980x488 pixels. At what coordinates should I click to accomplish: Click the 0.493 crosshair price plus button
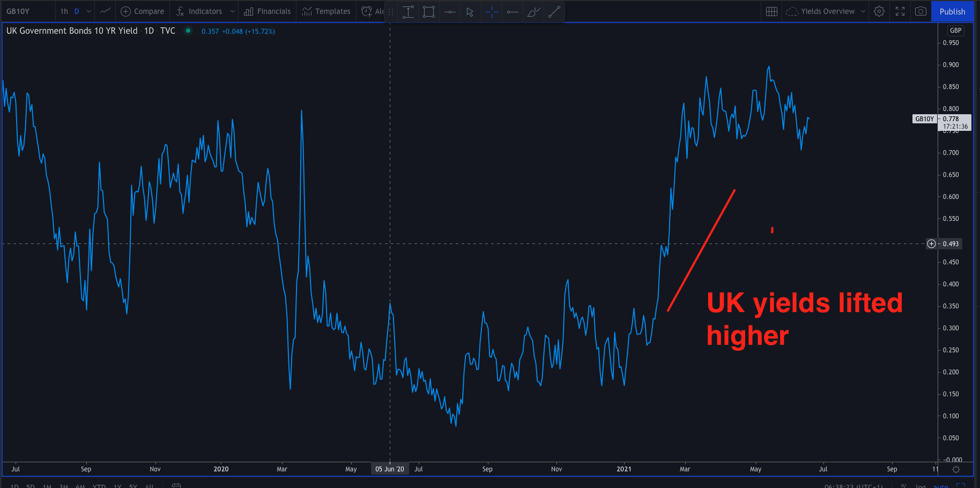point(932,244)
